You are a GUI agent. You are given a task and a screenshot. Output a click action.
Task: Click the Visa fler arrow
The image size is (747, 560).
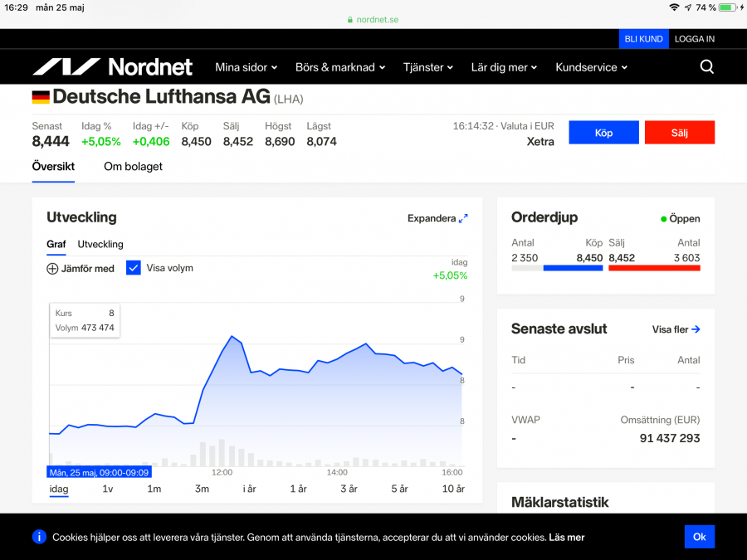point(696,329)
